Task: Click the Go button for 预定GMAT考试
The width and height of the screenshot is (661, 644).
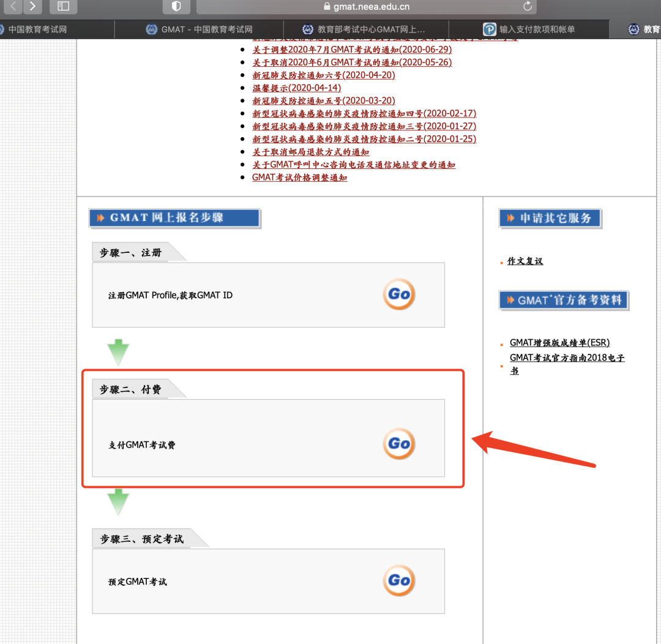Action: coord(399,580)
